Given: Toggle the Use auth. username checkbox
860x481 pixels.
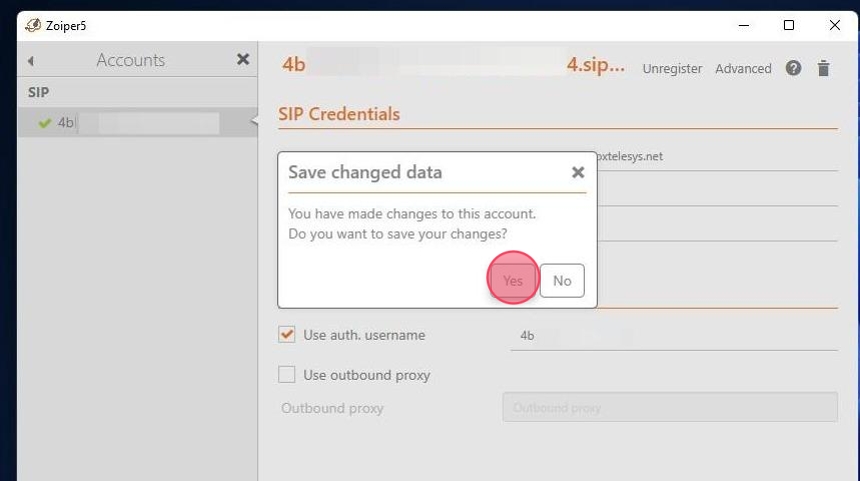Looking at the screenshot, I should [287, 335].
